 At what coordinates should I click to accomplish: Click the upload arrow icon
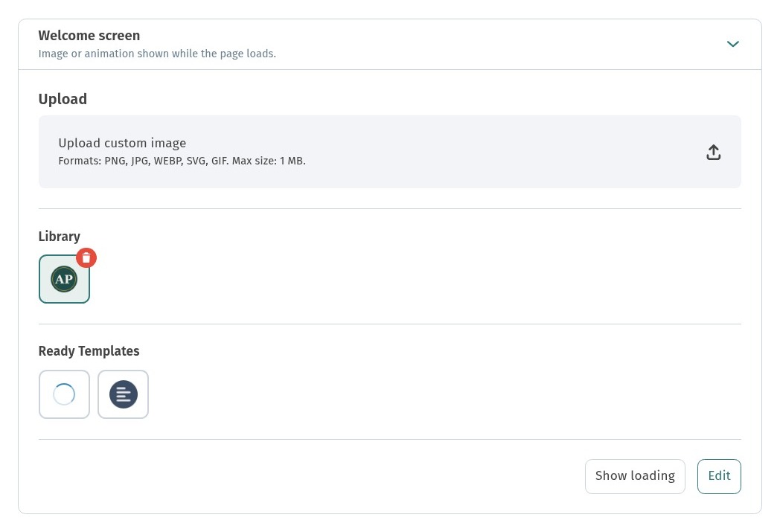(x=713, y=152)
